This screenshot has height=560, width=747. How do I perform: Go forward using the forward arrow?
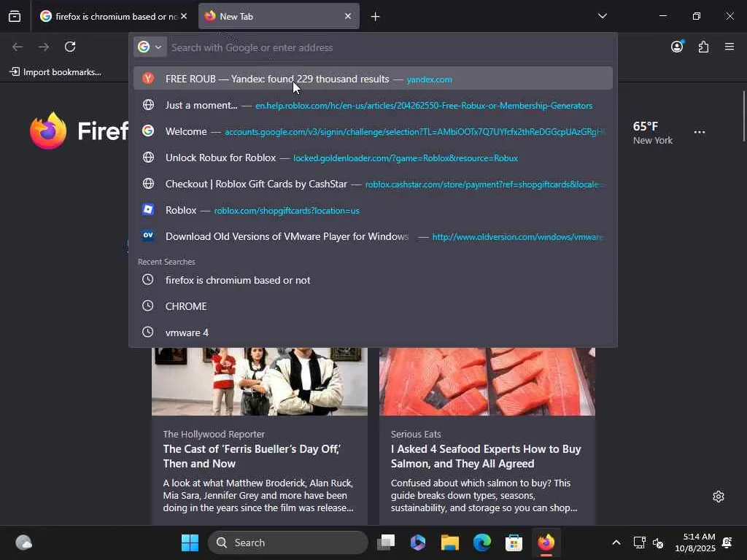tap(44, 47)
